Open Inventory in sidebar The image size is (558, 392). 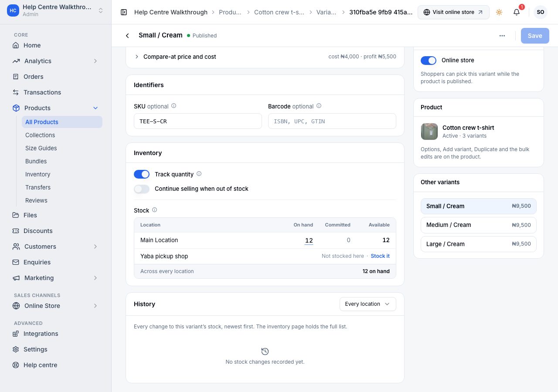click(62, 174)
